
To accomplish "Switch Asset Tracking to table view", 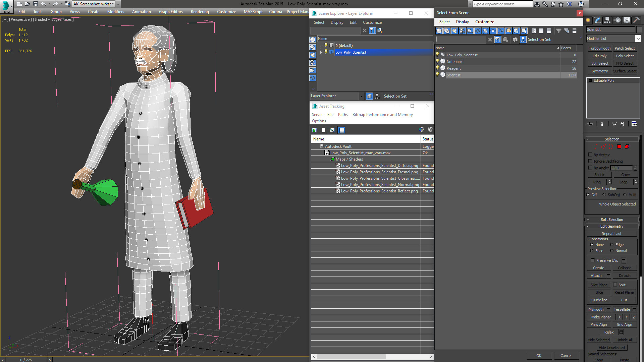I will [341, 130].
